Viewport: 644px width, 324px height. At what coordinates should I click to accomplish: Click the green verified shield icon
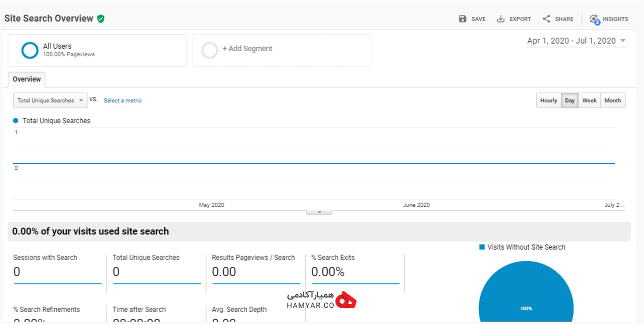[x=101, y=18]
